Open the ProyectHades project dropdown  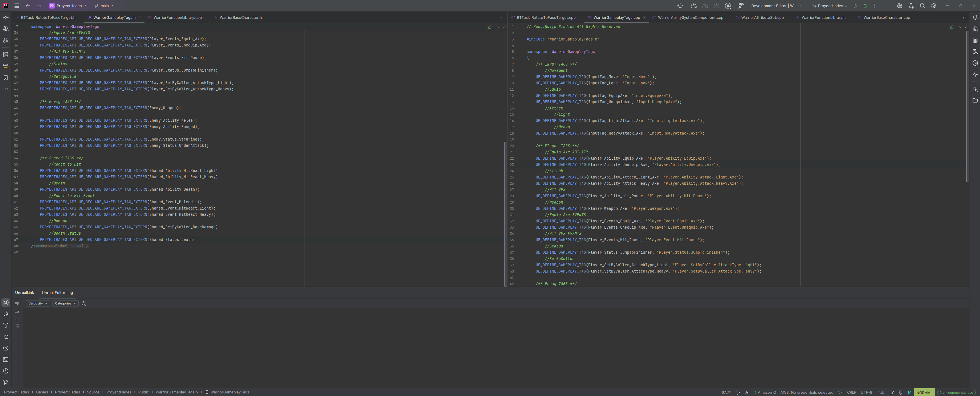[68, 6]
